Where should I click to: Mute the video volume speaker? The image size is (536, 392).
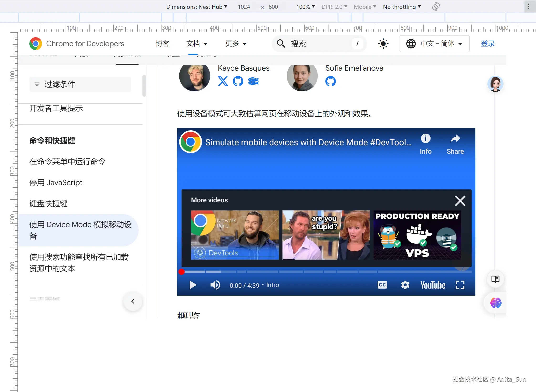[215, 285]
